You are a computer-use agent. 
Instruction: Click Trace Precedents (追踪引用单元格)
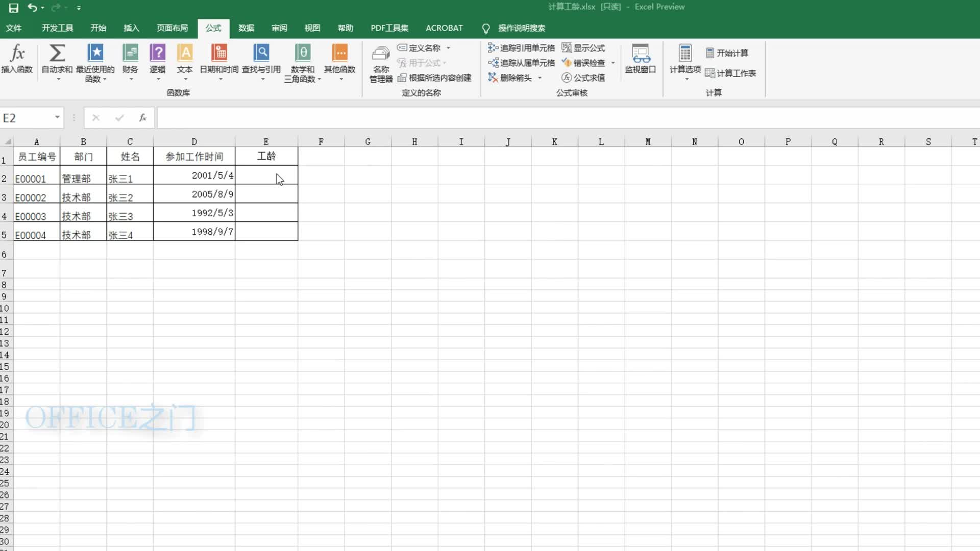click(521, 48)
